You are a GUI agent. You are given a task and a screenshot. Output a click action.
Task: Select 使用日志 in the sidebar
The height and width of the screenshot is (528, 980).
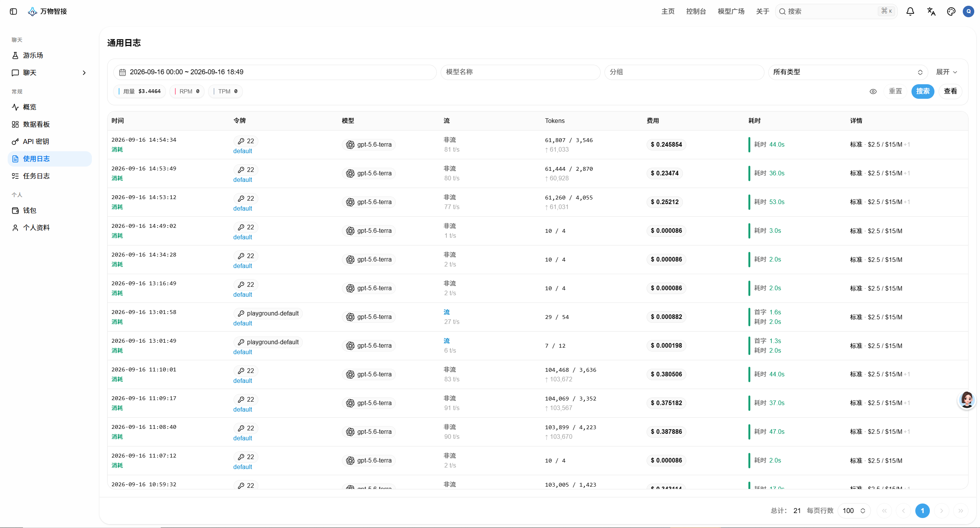(50, 159)
